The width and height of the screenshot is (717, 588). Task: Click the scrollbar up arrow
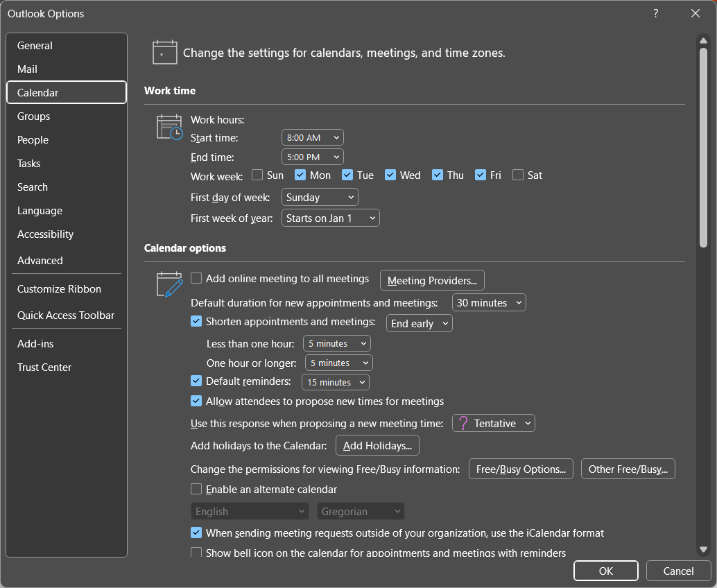[703, 41]
